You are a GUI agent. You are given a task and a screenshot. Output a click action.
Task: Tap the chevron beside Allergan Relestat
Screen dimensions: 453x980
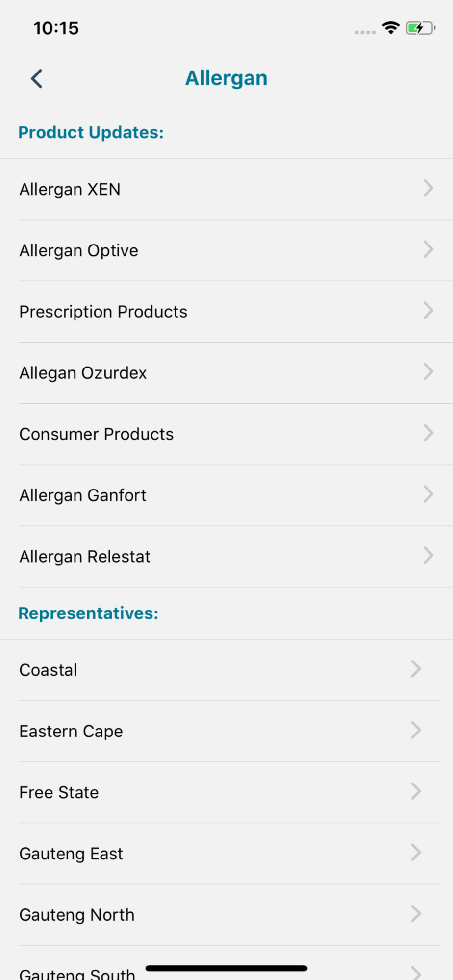click(428, 556)
